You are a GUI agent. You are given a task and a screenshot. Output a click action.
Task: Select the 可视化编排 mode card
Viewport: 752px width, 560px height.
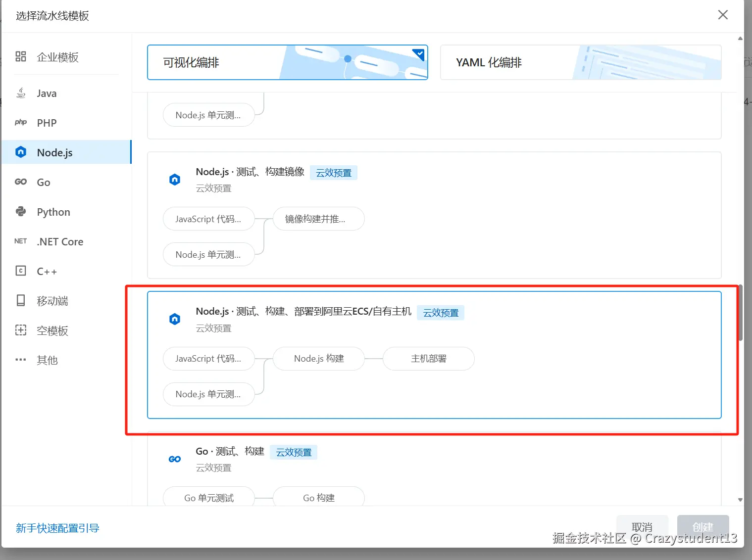[288, 62]
